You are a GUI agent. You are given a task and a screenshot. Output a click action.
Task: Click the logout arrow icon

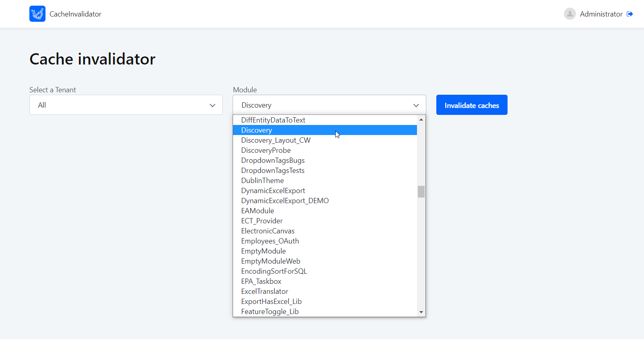click(630, 14)
